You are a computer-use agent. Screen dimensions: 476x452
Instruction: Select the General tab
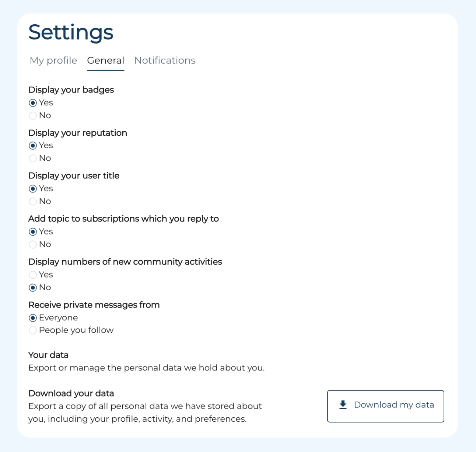(106, 60)
